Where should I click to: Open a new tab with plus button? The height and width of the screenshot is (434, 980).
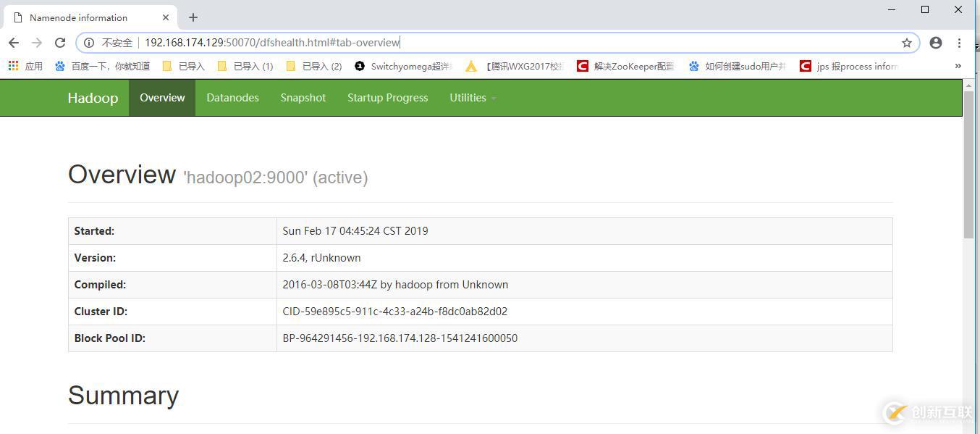pyautogui.click(x=193, y=17)
